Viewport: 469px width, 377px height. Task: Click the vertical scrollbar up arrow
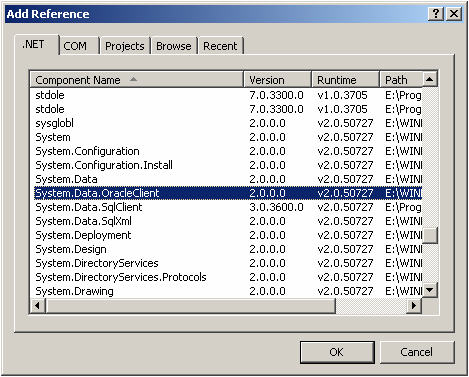pyautogui.click(x=430, y=79)
